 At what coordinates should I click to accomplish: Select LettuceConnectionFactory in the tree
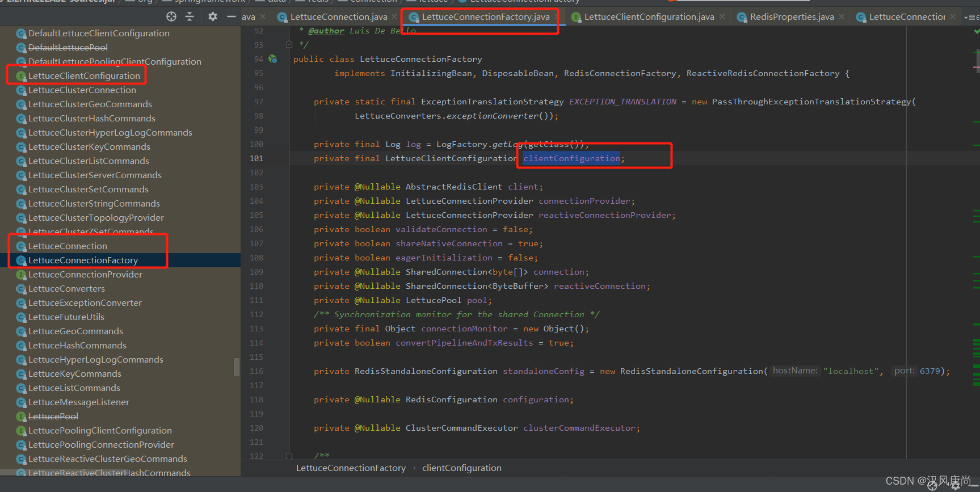click(83, 260)
